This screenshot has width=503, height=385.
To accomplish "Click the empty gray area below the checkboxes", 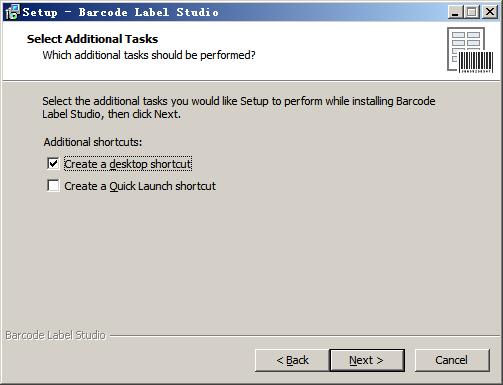I will [251, 260].
